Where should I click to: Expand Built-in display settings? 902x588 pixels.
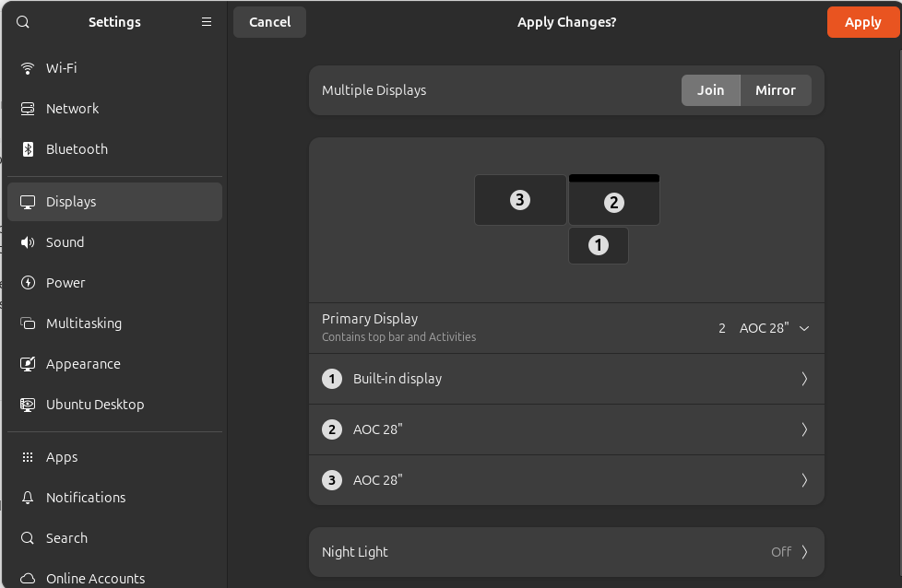[x=565, y=379]
